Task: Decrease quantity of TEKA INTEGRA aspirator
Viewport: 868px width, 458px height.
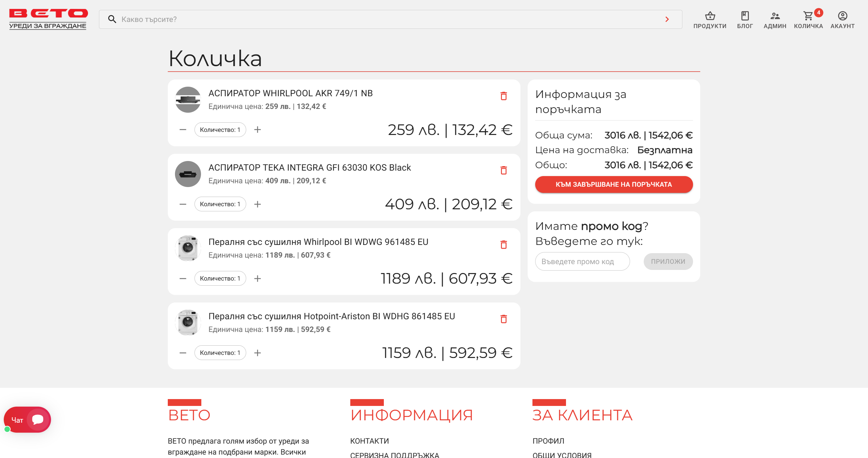Action: pyautogui.click(x=183, y=204)
